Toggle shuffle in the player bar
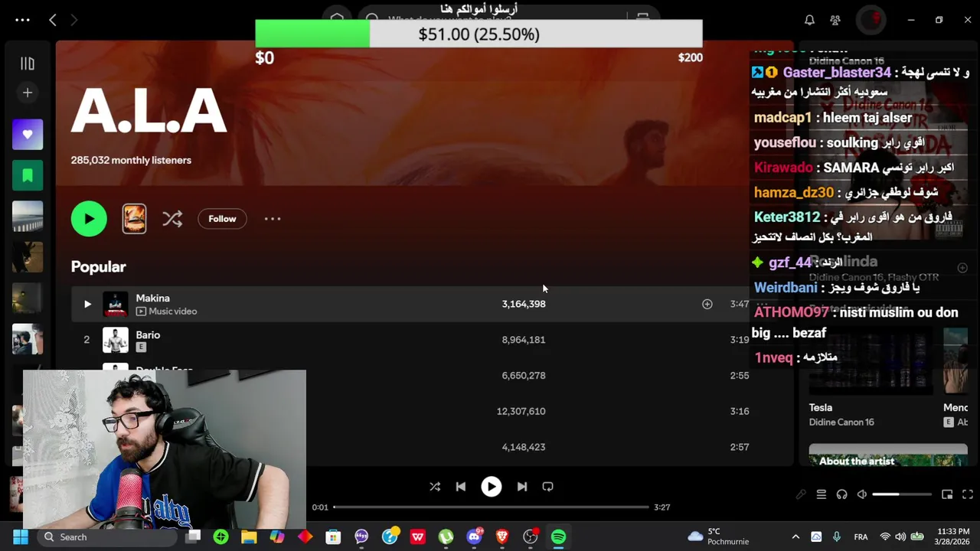This screenshot has height=551, width=980. click(x=435, y=487)
